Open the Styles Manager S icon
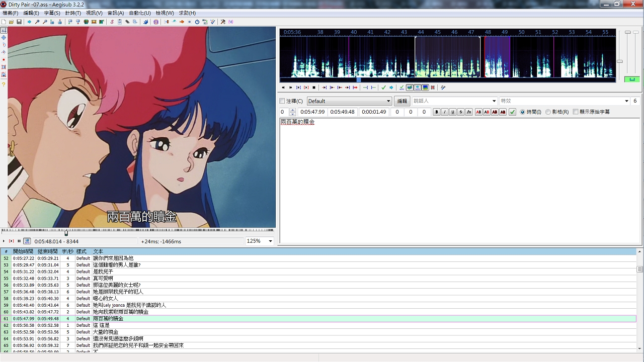 pyautogui.click(x=112, y=22)
